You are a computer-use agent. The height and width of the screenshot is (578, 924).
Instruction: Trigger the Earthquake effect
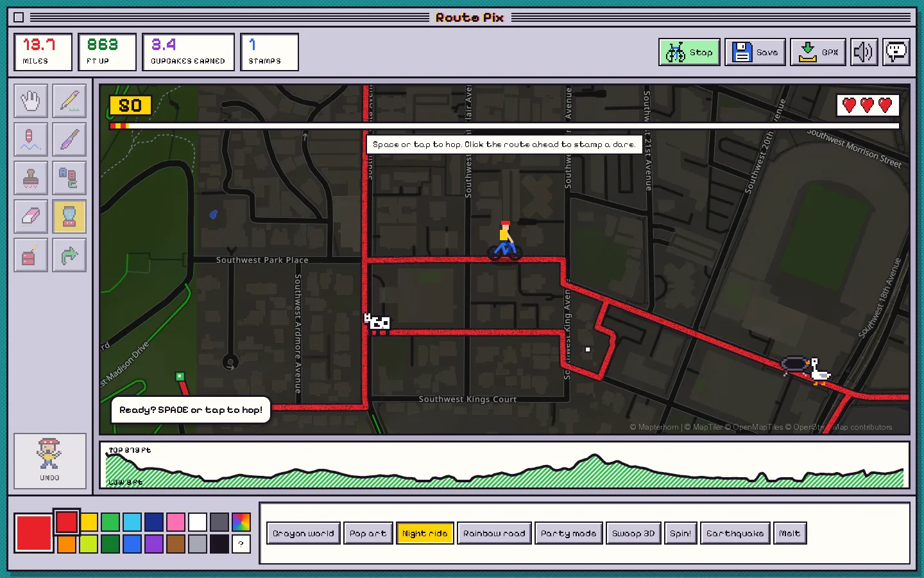tap(735, 533)
